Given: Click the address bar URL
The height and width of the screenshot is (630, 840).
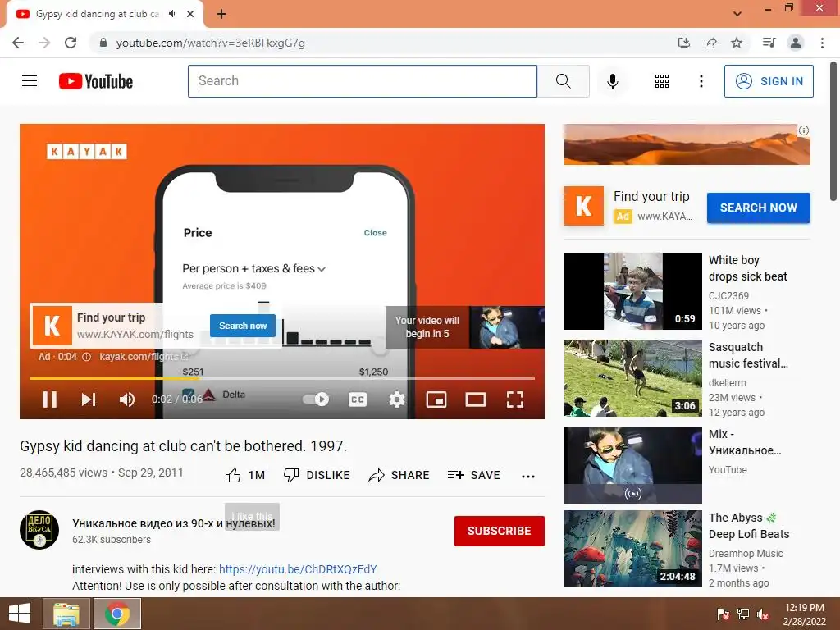Looking at the screenshot, I should (211, 43).
